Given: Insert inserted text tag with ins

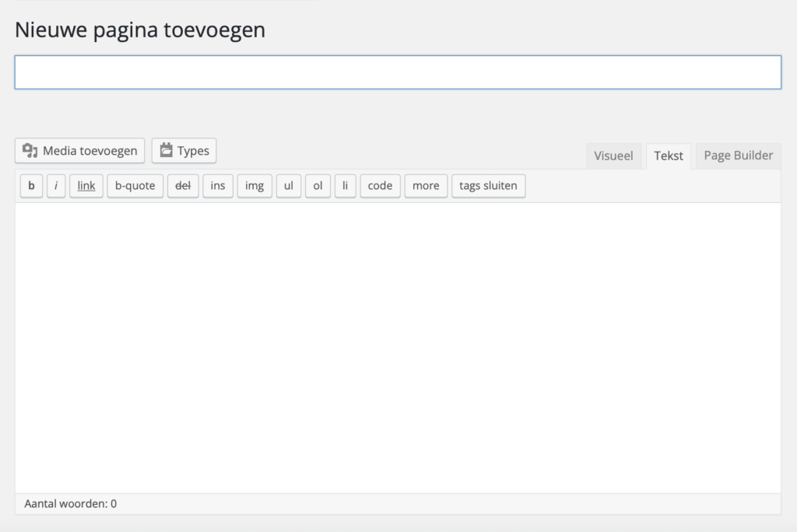Looking at the screenshot, I should click(218, 186).
